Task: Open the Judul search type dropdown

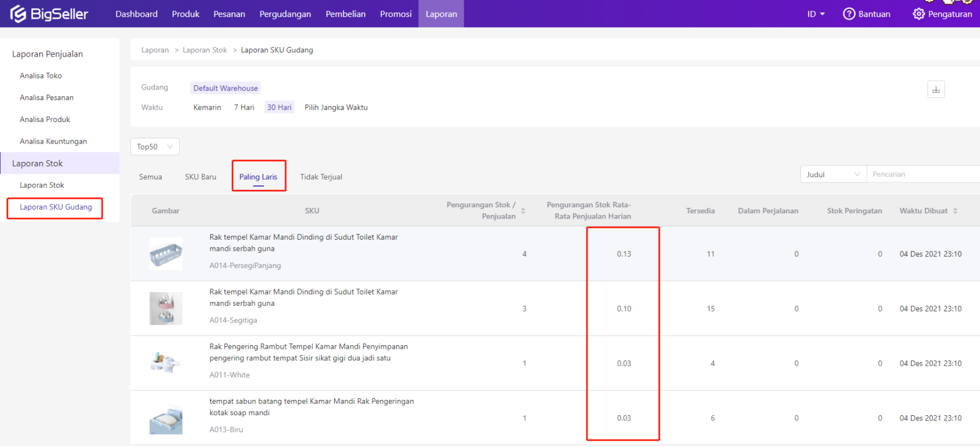Action: click(833, 174)
